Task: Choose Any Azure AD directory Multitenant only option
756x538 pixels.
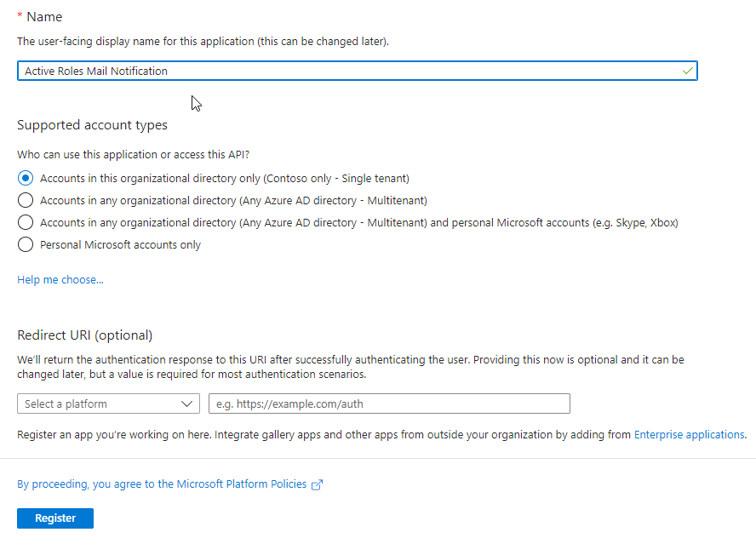Action: click(x=26, y=200)
